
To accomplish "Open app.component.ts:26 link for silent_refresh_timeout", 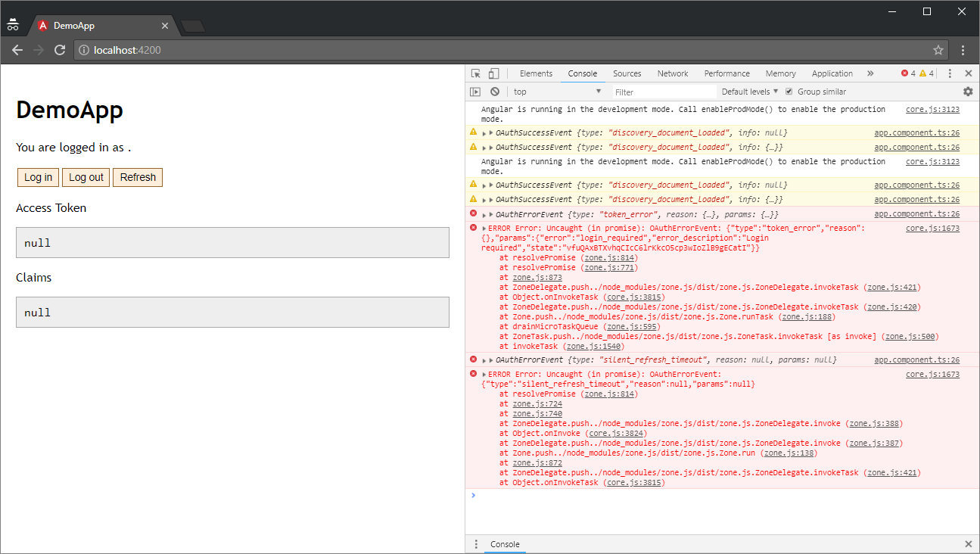I will [x=916, y=359].
